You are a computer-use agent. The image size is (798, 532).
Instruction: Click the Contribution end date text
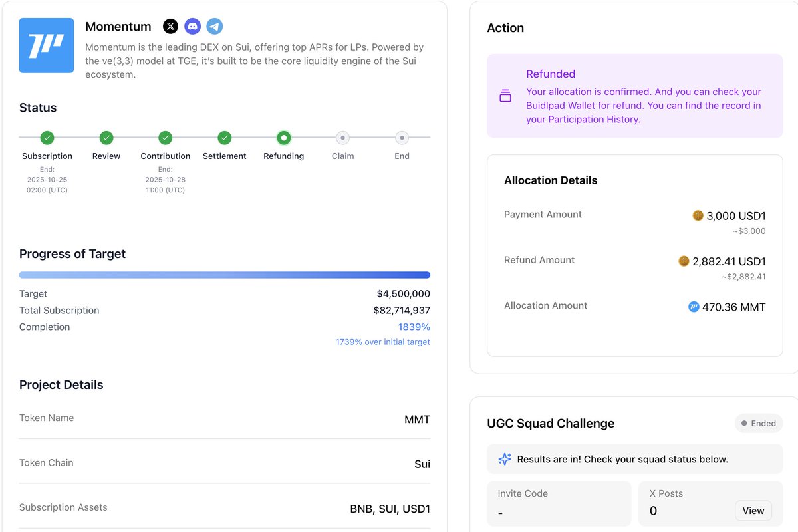166,180
